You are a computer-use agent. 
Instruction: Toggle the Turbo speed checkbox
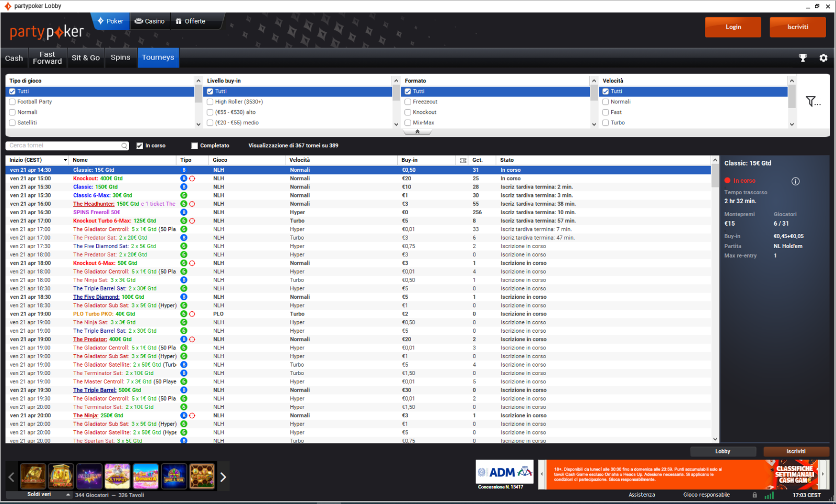point(606,123)
